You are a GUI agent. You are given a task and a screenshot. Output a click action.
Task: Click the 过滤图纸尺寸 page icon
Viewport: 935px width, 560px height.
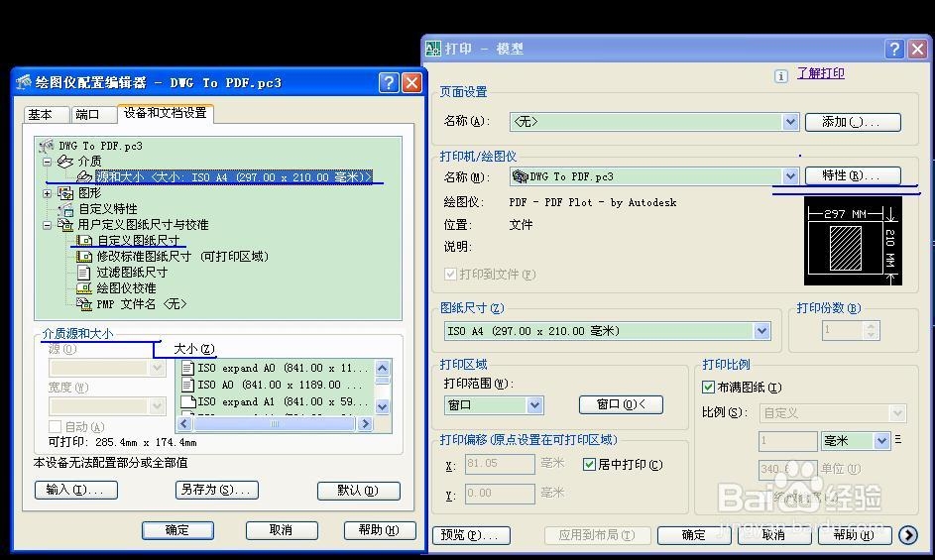click(84, 273)
